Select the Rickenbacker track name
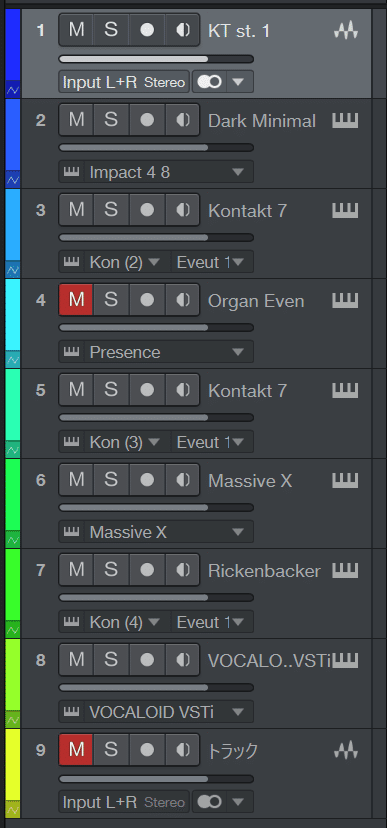Screen dimensions: 387x828 click(264, 571)
